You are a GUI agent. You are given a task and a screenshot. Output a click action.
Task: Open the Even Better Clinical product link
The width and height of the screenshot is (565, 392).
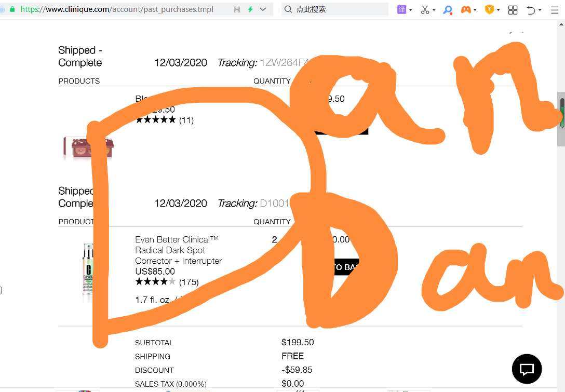(x=178, y=250)
